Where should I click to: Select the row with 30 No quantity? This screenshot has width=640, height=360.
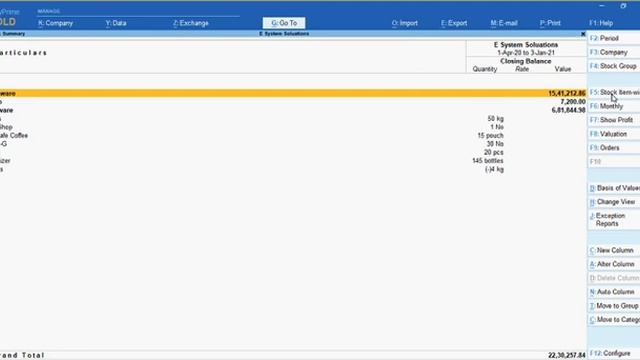[293, 144]
